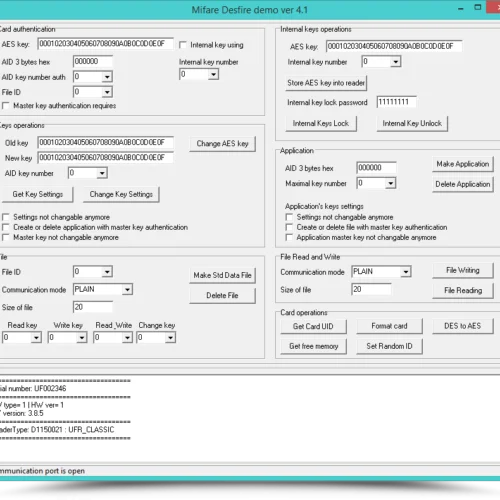Toggle Master key authentication requires checkbox
The height and width of the screenshot is (500, 500).
(x=5, y=106)
